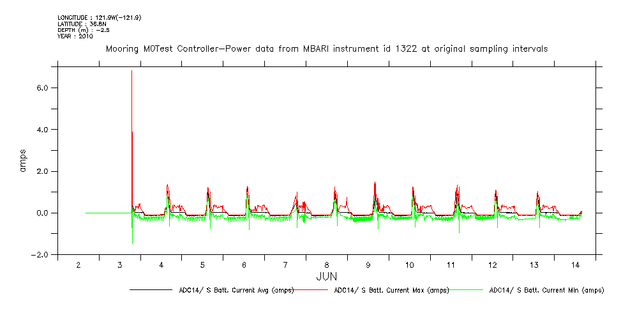Select day 2 on the time axis

coord(79,265)
